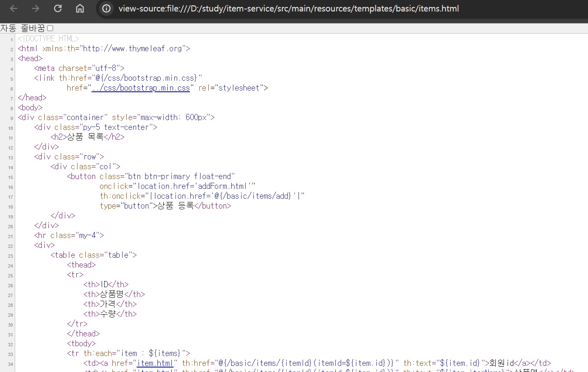This screenshot has height=372, width=588.
Task: Click the onclick addForm.html line
Action: pos(178,186)
